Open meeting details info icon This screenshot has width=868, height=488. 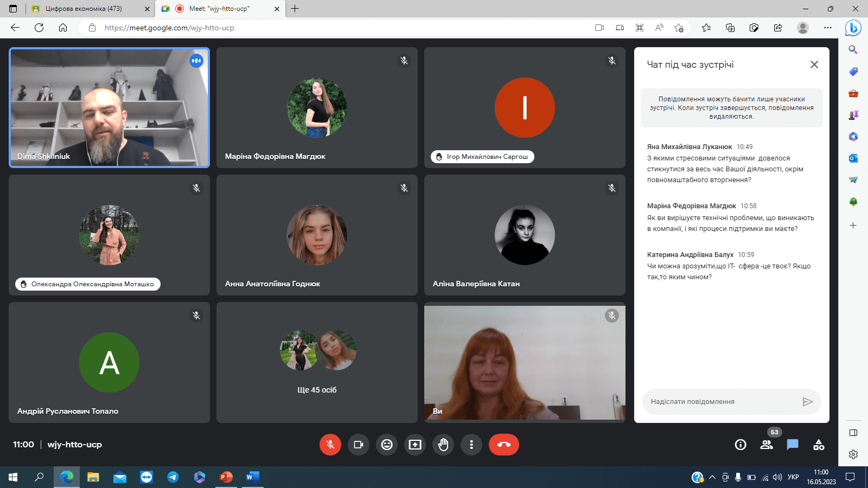click(x=741, y=445)
